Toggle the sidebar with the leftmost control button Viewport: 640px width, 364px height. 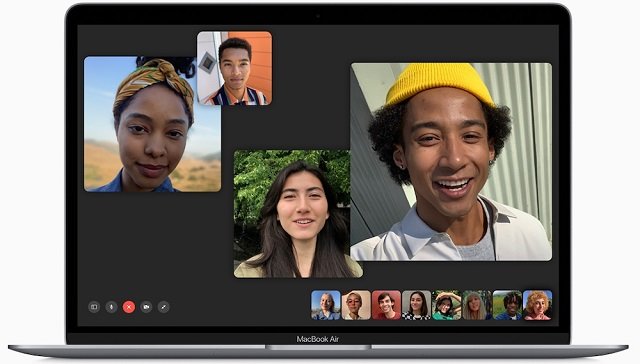pos(94,307)
